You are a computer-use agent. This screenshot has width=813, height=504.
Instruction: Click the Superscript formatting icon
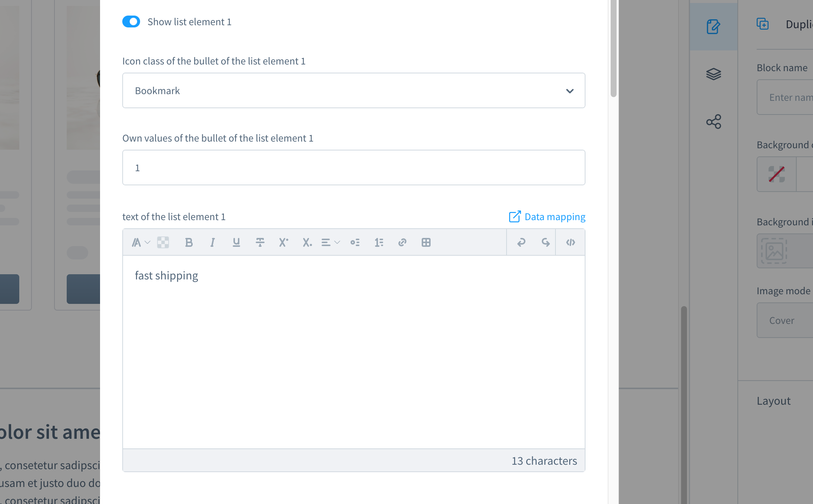[x=283, y=242]
